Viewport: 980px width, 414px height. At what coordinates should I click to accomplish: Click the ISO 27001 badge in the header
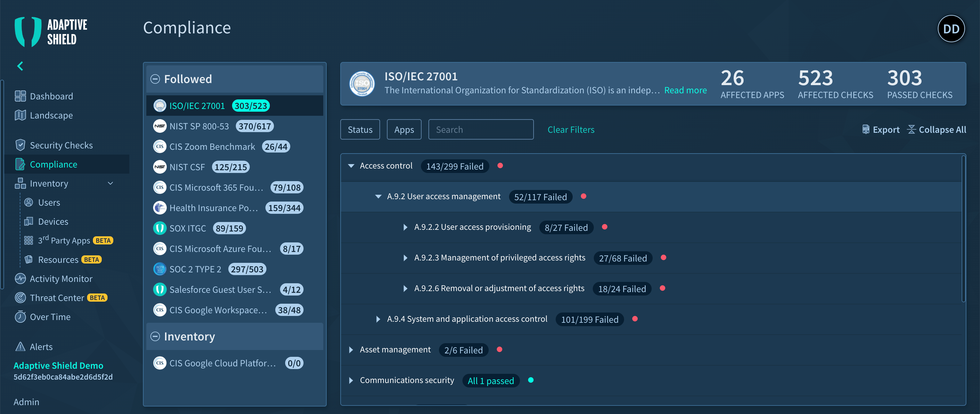362,84
